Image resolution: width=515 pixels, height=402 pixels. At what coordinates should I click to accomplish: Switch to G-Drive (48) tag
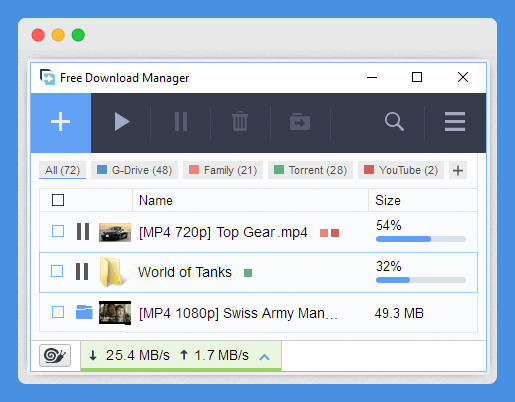tap(134, 170)
